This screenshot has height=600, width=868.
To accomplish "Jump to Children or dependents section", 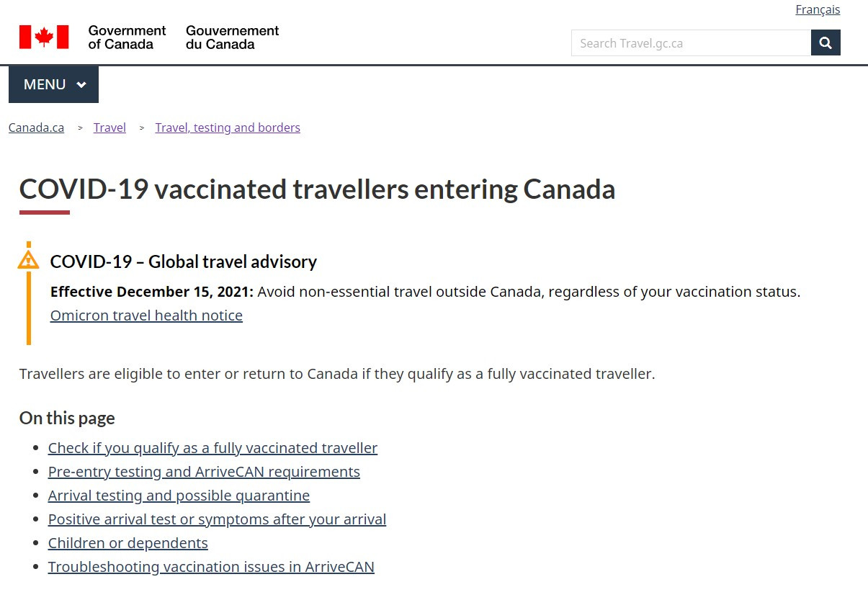I will tap(127, 543).
